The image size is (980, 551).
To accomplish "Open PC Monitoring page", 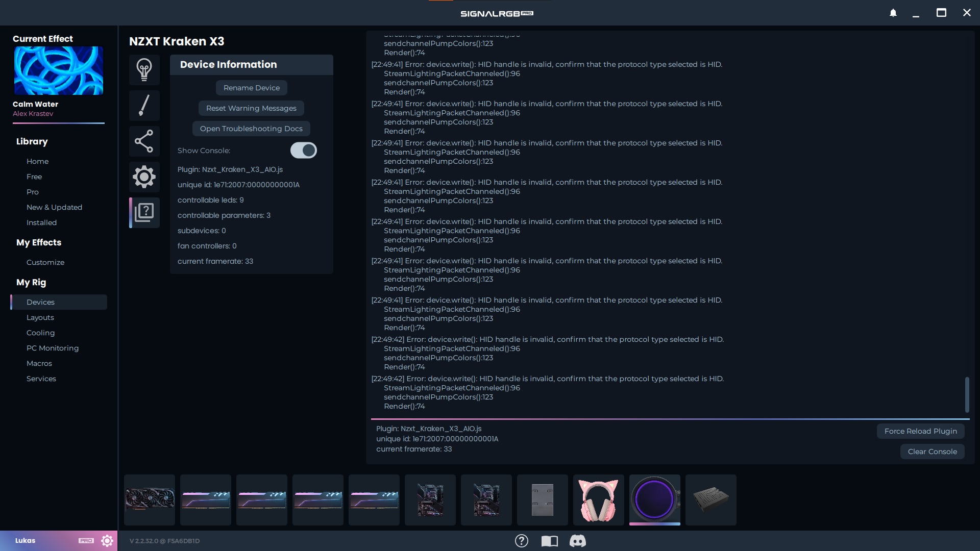I will 53,348.
